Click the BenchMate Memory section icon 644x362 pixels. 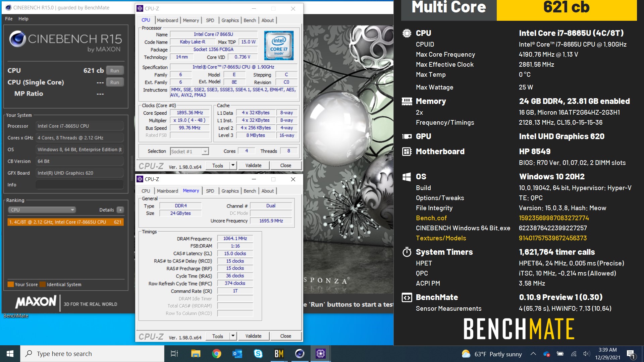pyautogui.click(x=407, y=101)
